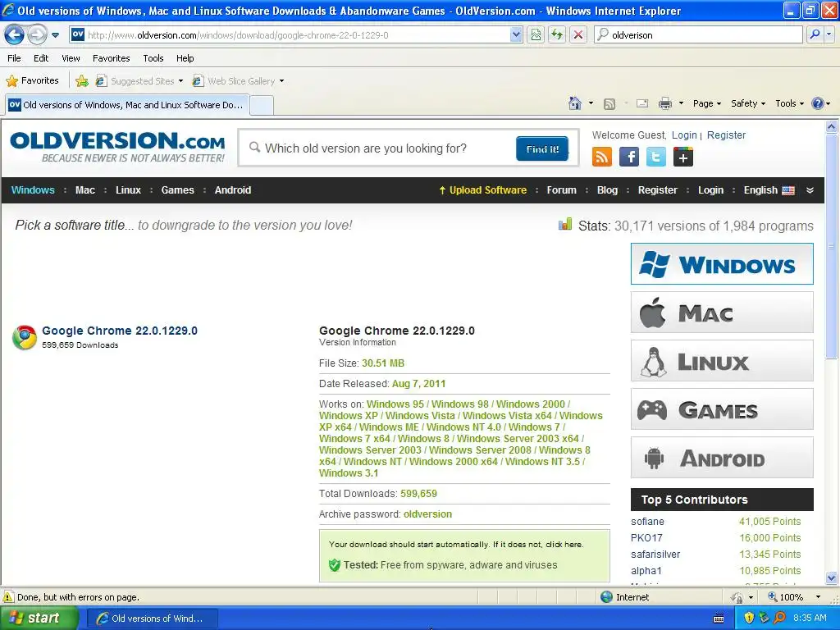Open the View menu
The width and height of the screenshot is (840, 630).
pyautogui.click(x=71, y=58)
